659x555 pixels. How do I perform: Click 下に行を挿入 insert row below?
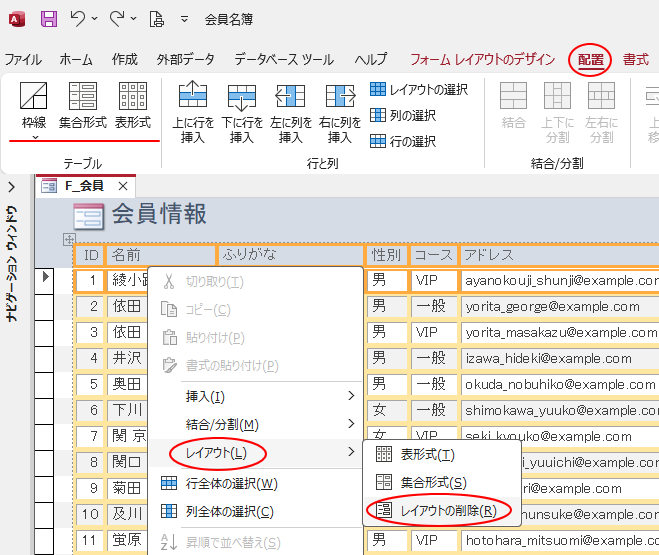click(x=242, y=112)
